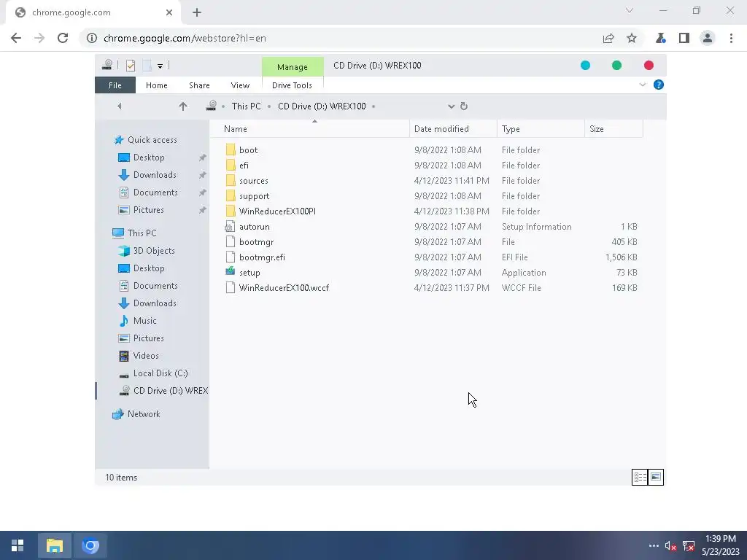This screenshot has height=560, width=747.
Task: Open the Windows Start menu
Action: pyautogui.click(x=18, y=545)
